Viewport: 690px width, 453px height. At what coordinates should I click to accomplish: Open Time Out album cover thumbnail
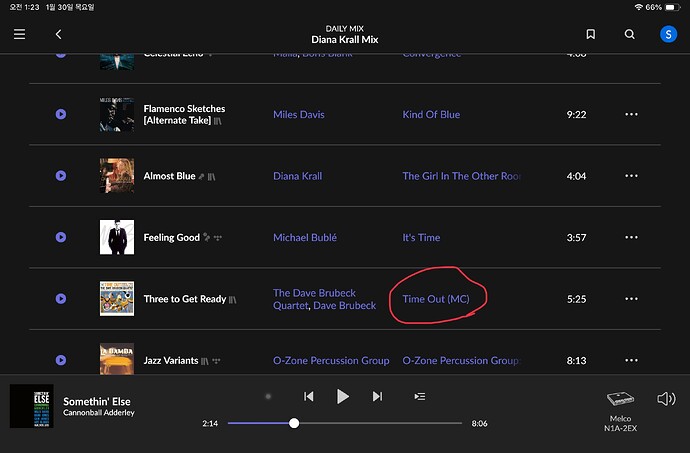point(117,298)
